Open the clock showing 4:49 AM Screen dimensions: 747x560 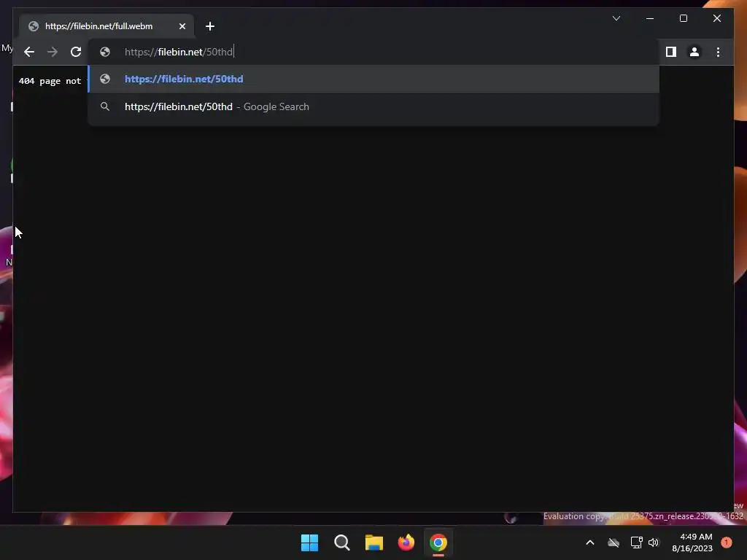click(x=692, y=542)
